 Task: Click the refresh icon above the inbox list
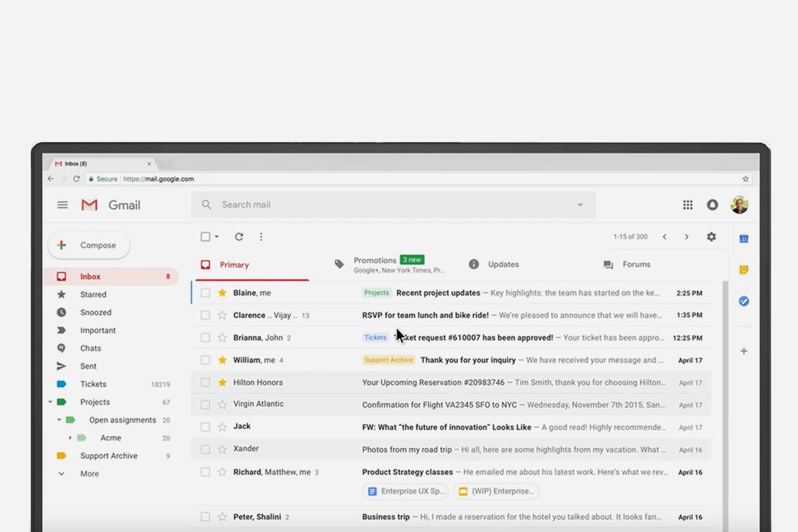tap(239, 237)
